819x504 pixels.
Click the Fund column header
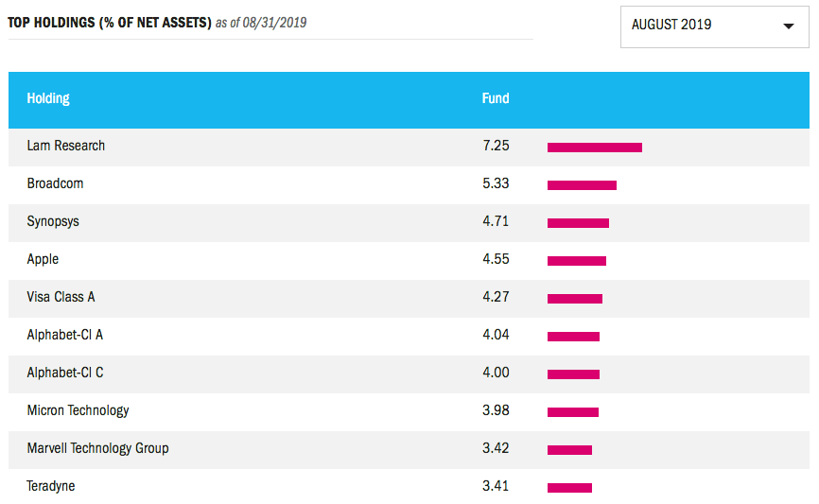[x=496, y=98]
